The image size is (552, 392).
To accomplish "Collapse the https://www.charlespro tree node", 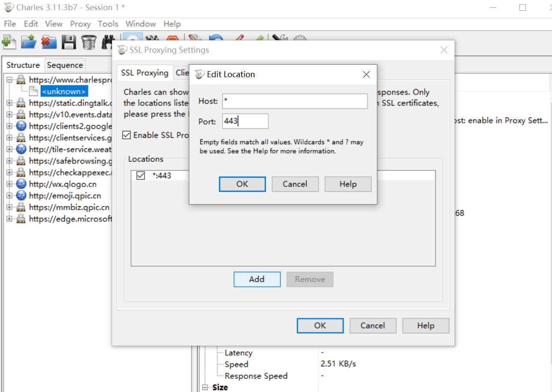I will [x=9, y=80].
